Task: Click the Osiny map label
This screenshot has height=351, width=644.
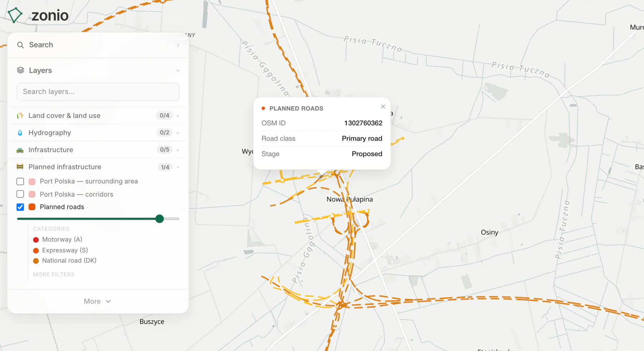Action: pyautogui.click(x=489, y=232)
